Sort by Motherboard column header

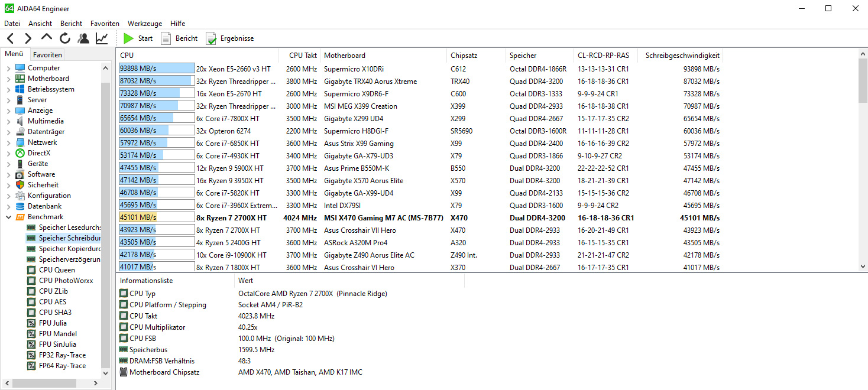pos(384,56)
